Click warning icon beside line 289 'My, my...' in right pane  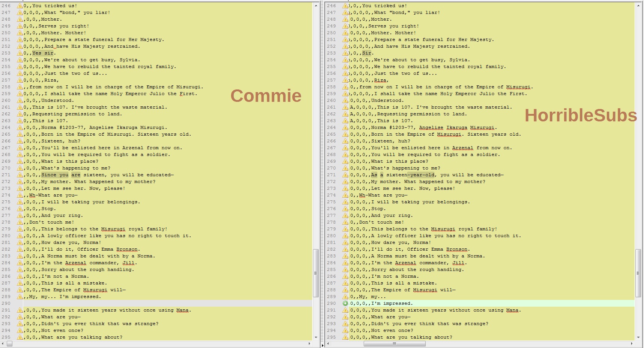click(x=345, y=297)
